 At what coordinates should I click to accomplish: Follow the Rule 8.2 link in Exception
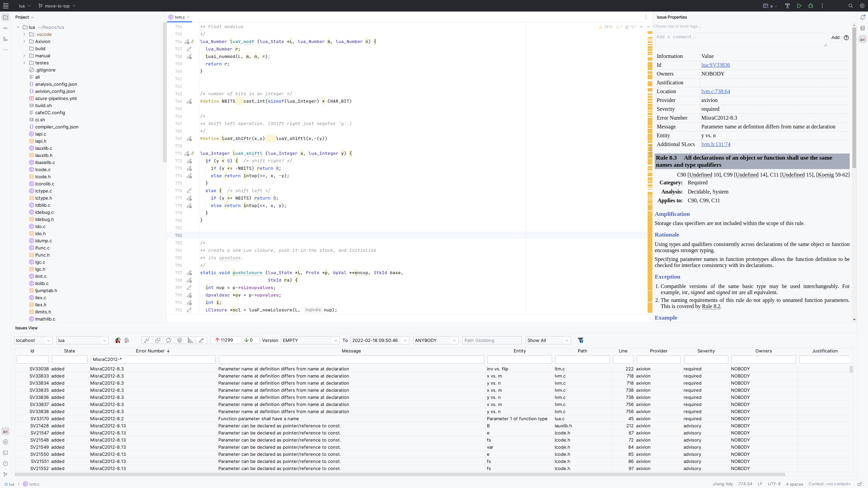coord(711,306)
